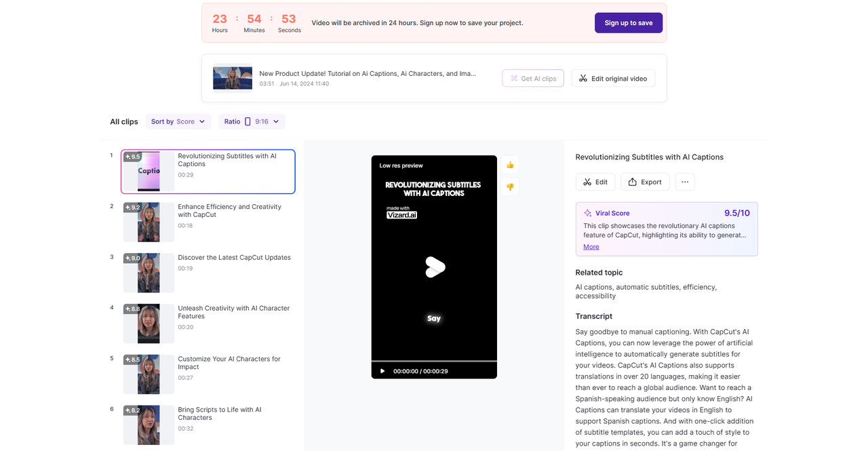Click the large center play button on preview
The image size is (868, 451).
click(435, 267)
